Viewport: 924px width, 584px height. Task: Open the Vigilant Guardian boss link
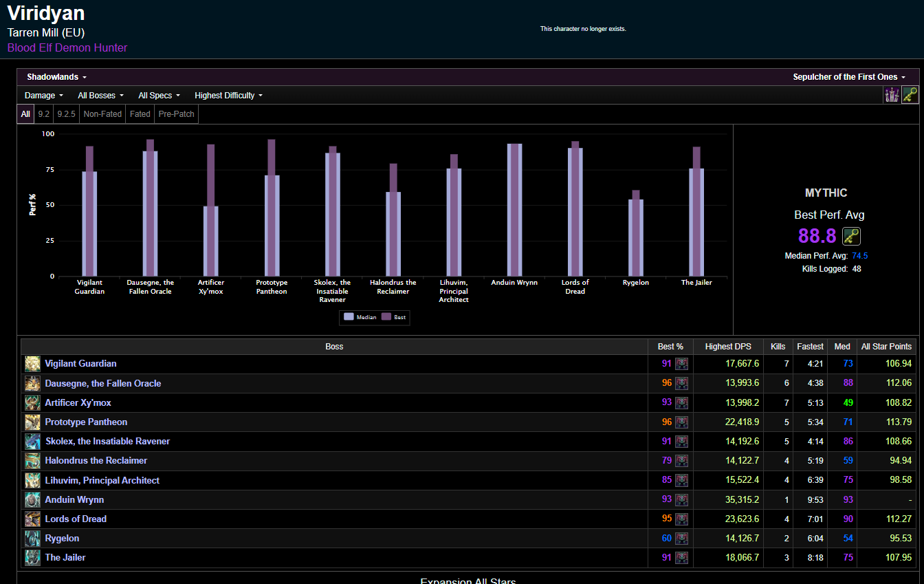coord(80,364)
